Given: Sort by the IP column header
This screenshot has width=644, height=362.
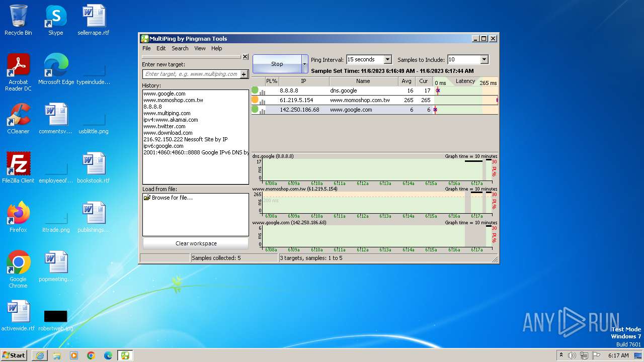Looking at the screenshot, I should click(x=304, y=81).
